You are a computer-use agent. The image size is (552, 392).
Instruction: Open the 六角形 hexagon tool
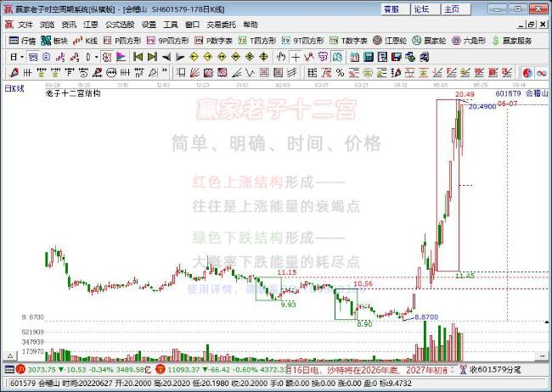[x=469, y=41]
